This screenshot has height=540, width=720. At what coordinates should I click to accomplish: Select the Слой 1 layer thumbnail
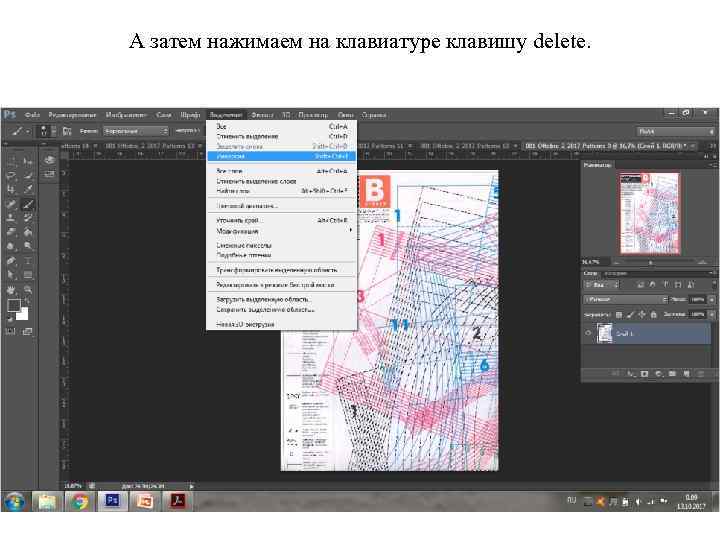point(605,334)
